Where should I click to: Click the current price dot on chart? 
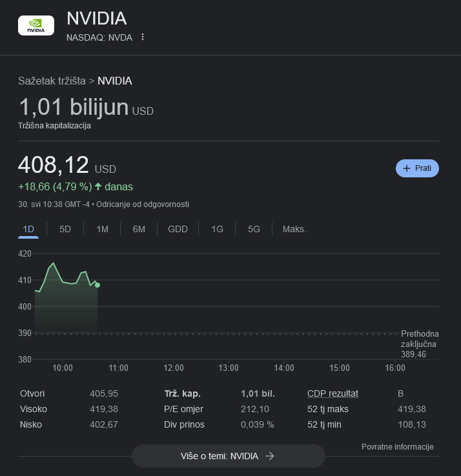97,285
